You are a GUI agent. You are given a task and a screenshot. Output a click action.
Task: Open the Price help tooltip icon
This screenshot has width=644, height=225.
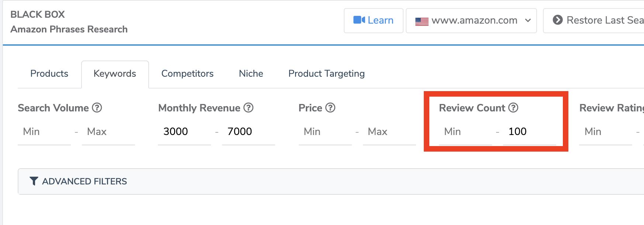(x=330, y=108)
